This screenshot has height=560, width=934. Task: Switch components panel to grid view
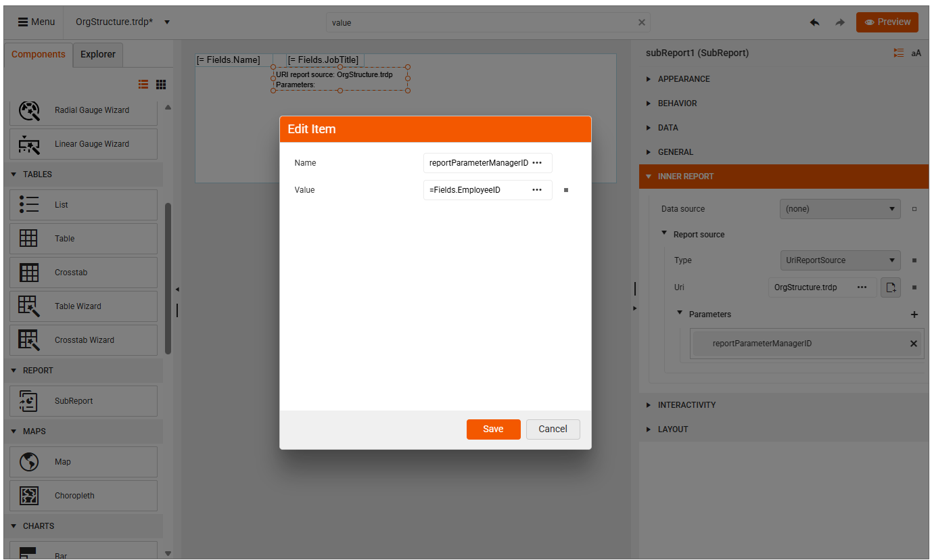[160, 84]
